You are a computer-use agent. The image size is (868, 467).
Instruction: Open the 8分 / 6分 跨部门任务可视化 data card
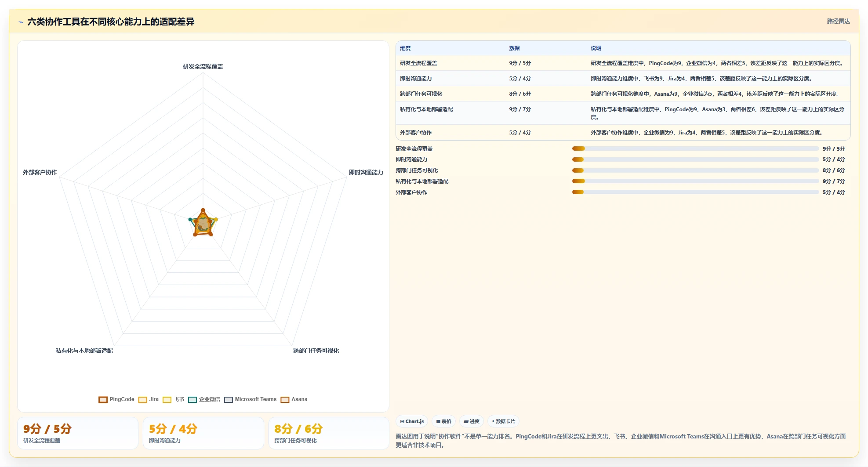(x=329, y=433)
